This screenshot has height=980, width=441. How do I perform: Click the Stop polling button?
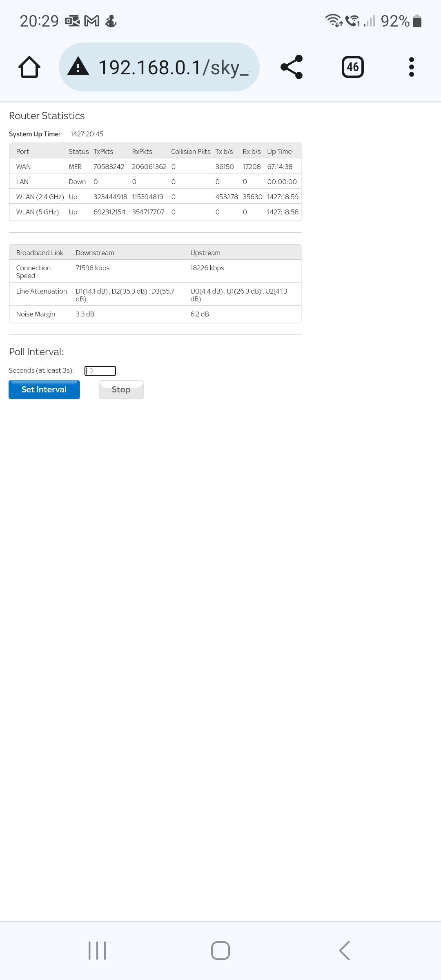121,390
